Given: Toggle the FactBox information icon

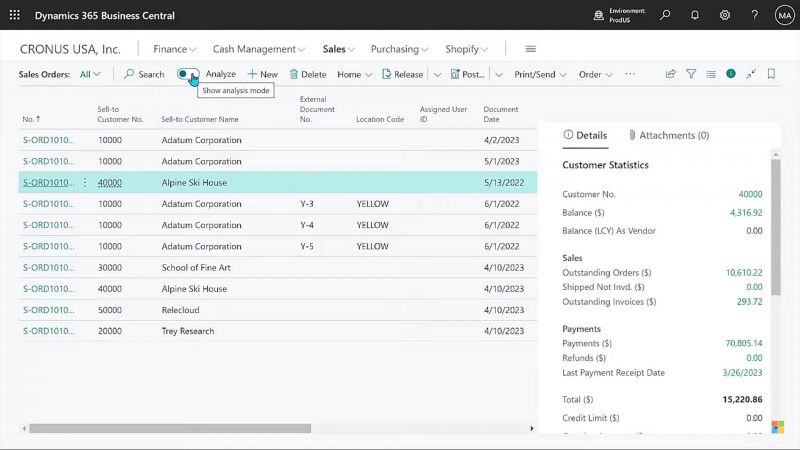Looking at the screenshot, I should pos(731,74).
